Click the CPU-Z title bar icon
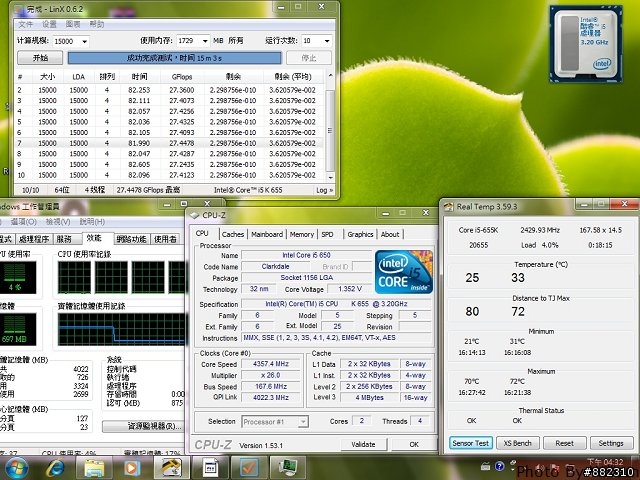Screen dimensions: 640x480 (195, 215)
